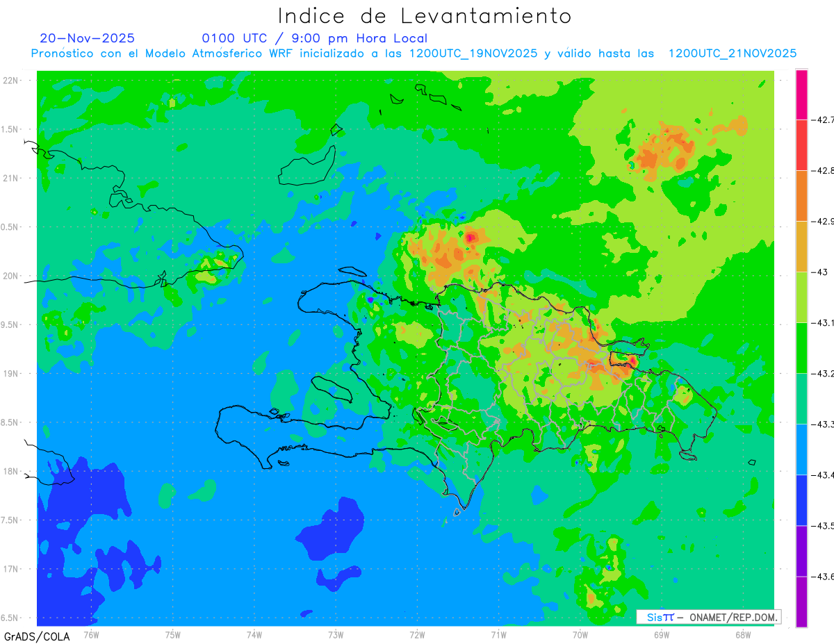834x644 pixels.
Task: Click the legend value '-43.6'
Action: (823, 577)
